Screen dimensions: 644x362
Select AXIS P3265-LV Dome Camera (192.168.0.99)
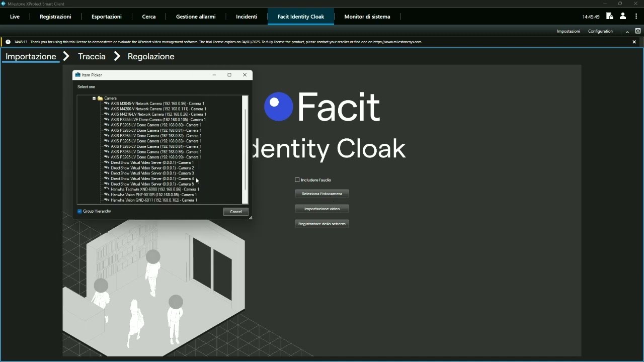pyautogui.click(x=156, y=157)
